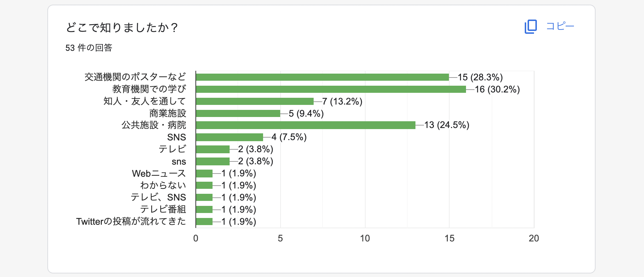This screenshot has width=644, height=277.
Task: Click the 知人・友人を通して green bar
Action: 255,101
